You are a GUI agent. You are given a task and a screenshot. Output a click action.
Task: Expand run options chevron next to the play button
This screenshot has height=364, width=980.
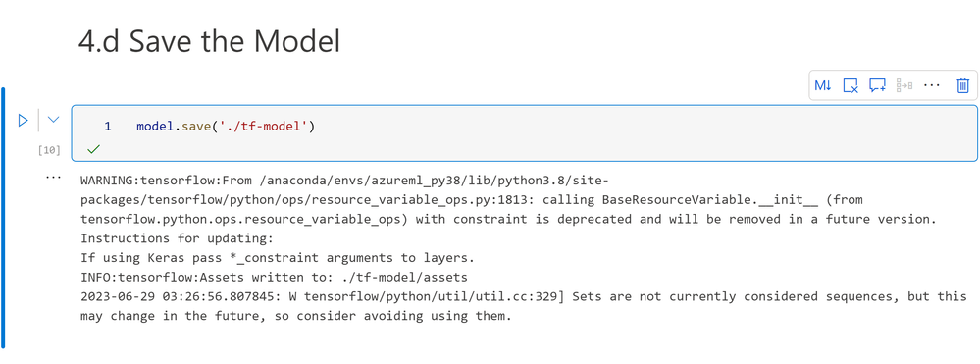pyautogui.click(x=54, y=119)
